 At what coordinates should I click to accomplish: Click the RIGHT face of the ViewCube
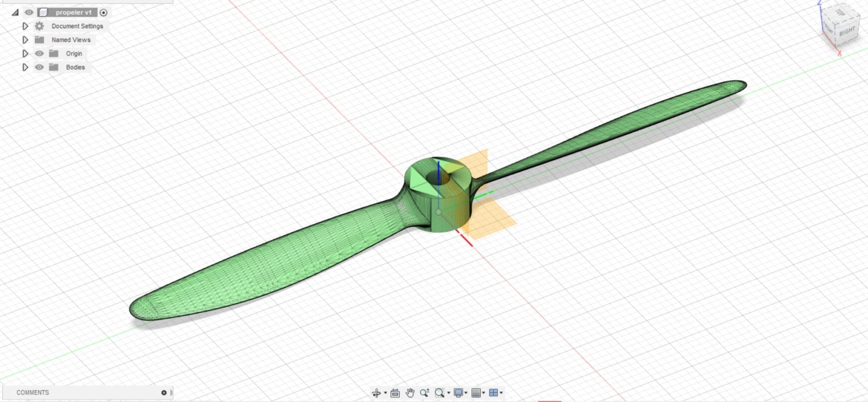click(847, 32)
